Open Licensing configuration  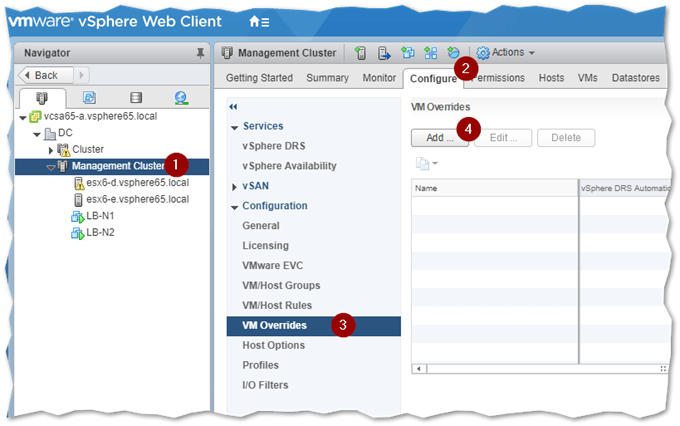coord(265,246)
